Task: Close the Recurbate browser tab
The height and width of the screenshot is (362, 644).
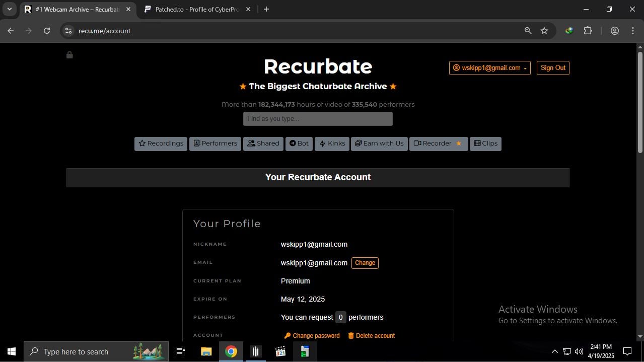Action: [x=128, y=9]
